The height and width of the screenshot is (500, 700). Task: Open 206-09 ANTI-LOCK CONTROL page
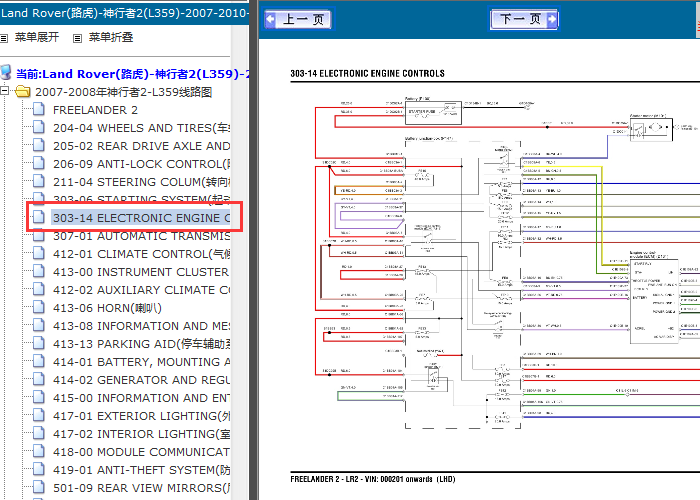[142, 164]
